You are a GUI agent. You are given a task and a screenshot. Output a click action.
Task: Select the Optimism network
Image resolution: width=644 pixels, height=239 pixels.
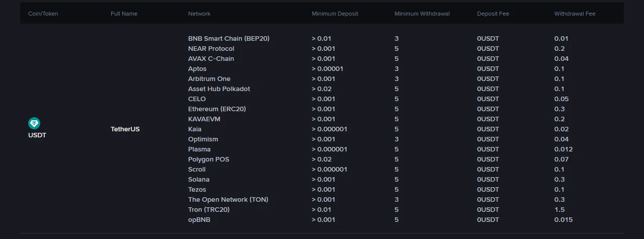[x=203, y=139]
